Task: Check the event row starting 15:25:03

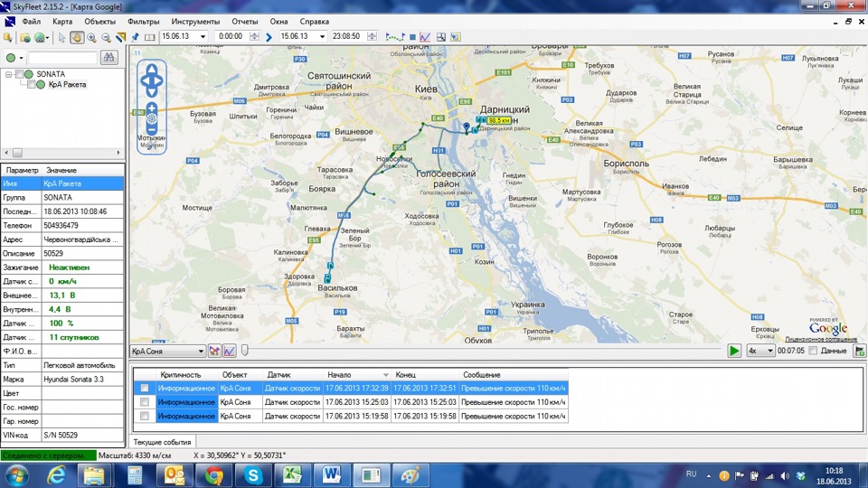Action: pos(145,402)
